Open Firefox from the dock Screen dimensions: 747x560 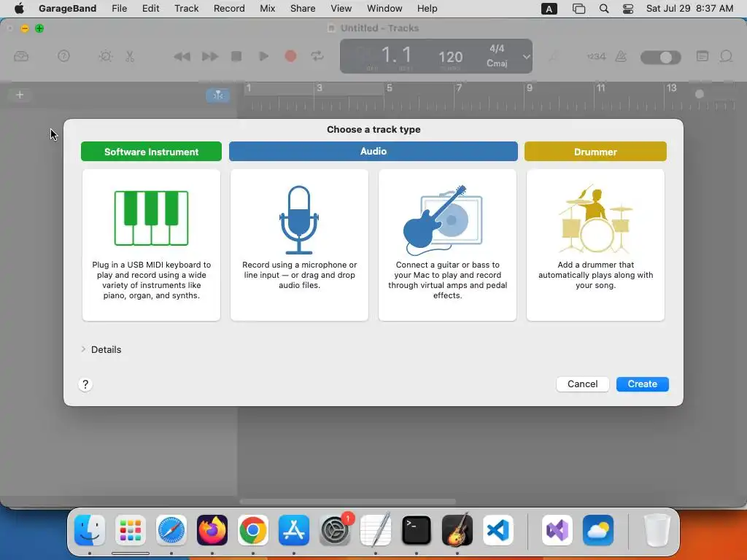click(x=212, y=531)
